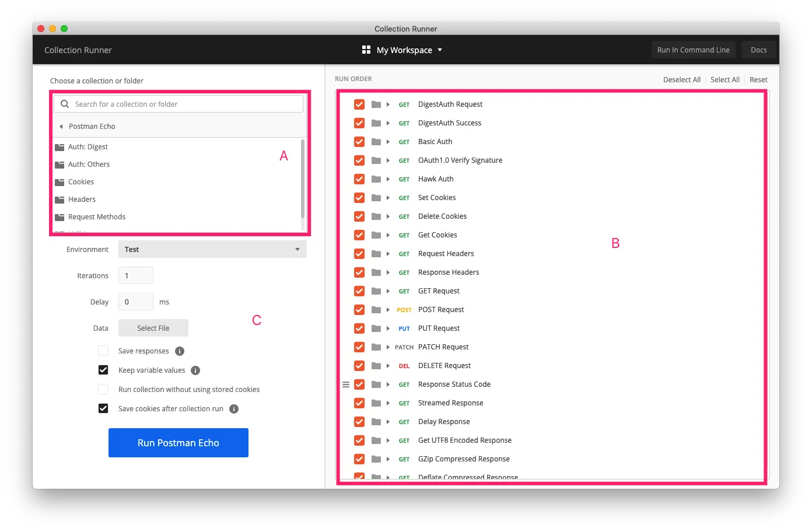812x532 pixels.
Task: Click the info icon beside Save responses
Action: (180, 351)
